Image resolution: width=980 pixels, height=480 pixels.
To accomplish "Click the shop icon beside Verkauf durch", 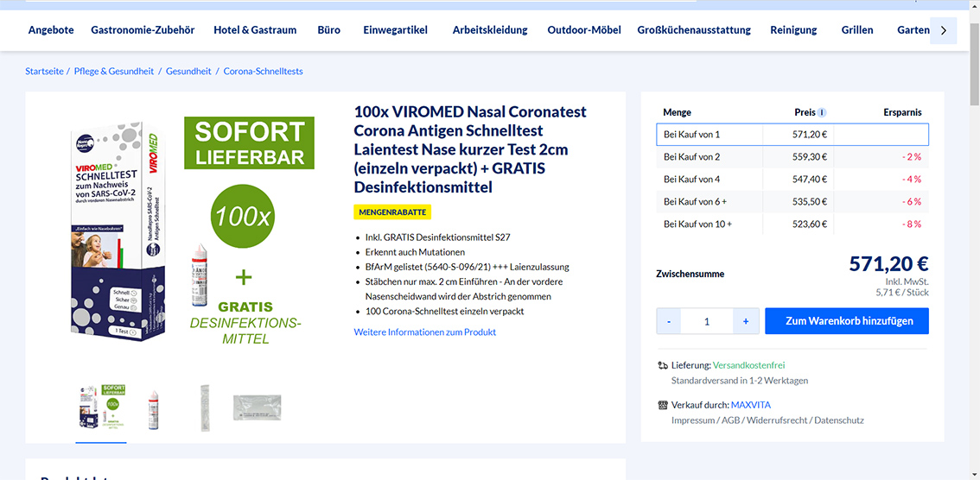I will 663,405.
